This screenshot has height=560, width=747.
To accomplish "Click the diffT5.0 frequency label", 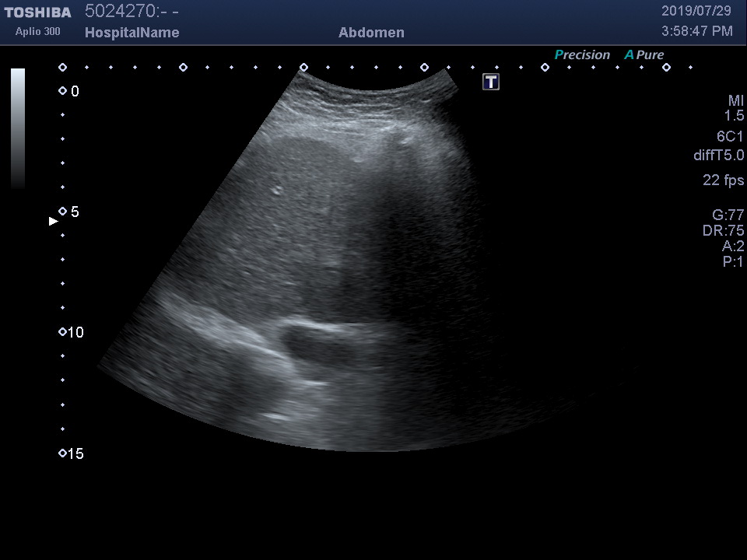I will pyautogui.click(x=718, y=156).
